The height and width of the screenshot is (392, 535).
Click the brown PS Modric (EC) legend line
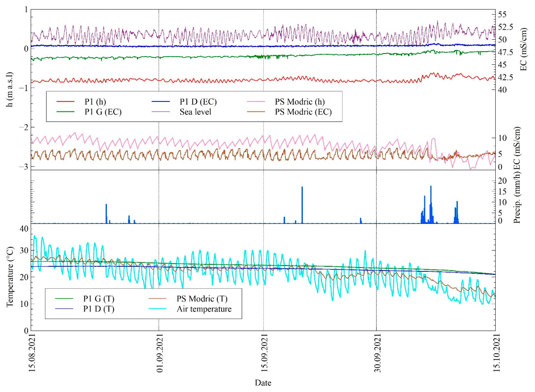[256, 112]
